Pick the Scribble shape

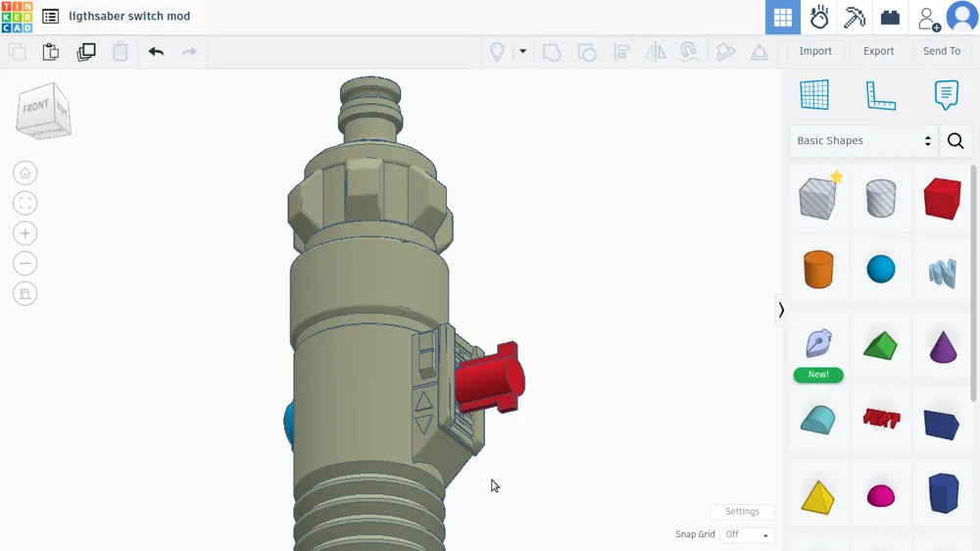pos(943,273)
